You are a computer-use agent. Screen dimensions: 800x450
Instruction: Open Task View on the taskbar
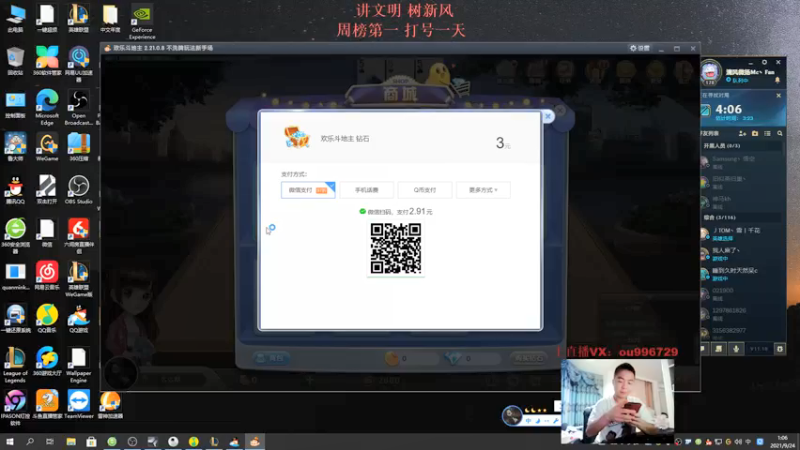pyautogui.click(x=49, y=441)
